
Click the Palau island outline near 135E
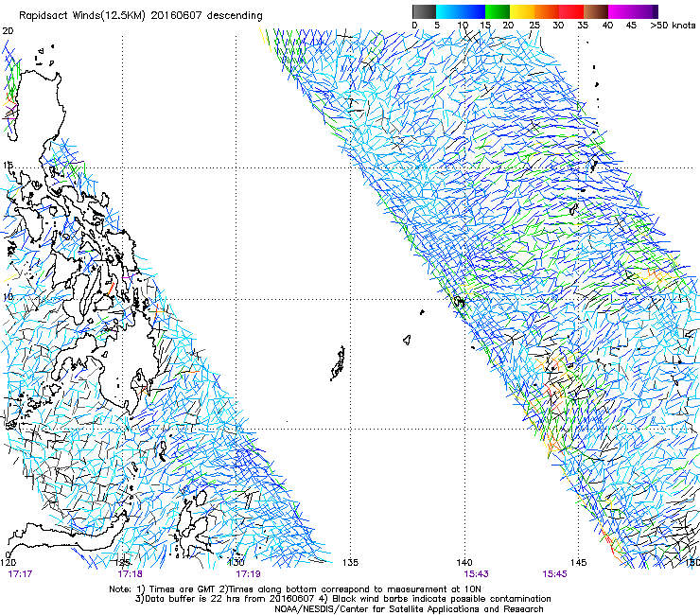click(x=338, y=363)
